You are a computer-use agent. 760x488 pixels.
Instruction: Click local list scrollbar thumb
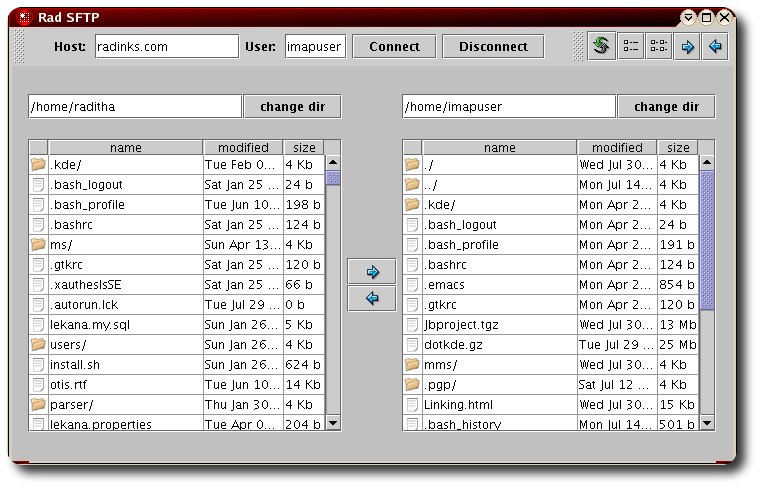[333, 178]
